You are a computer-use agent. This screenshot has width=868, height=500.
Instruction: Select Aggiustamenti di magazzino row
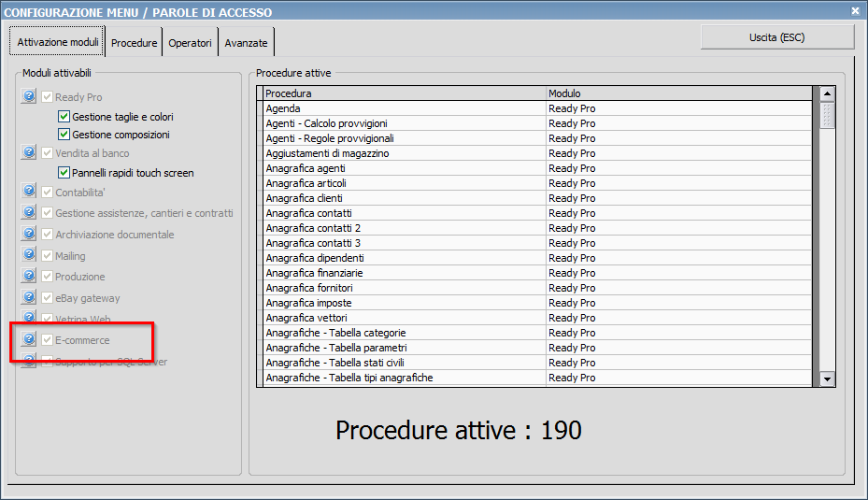pos(537,153)
